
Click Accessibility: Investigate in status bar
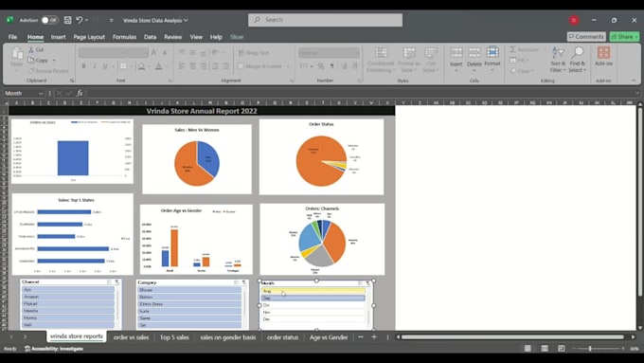54,349
